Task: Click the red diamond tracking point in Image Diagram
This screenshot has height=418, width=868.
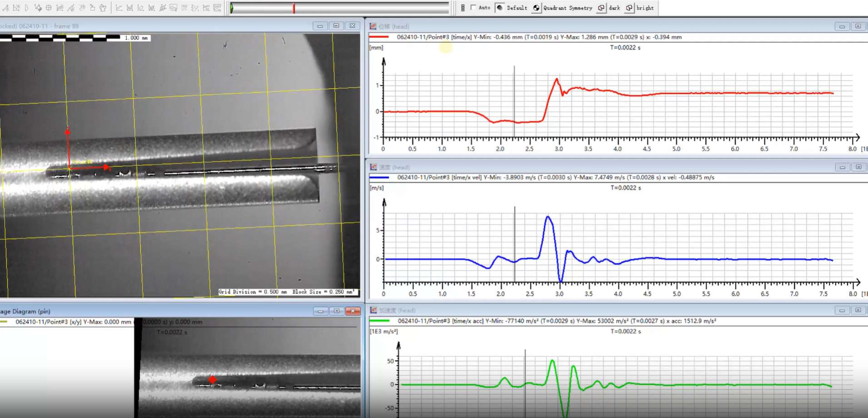Action: (x=212, y=379)
